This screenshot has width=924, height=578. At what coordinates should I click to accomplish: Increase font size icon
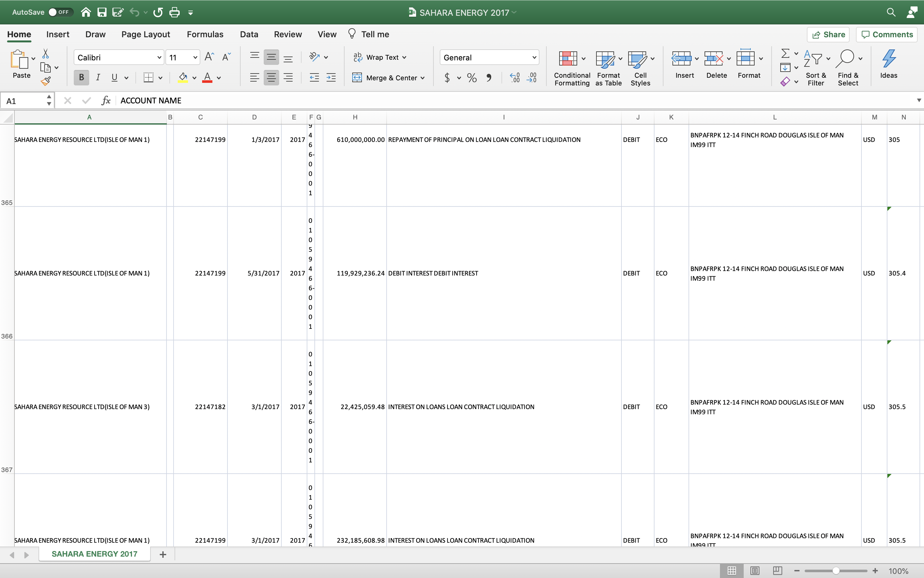tap(209, 57)
